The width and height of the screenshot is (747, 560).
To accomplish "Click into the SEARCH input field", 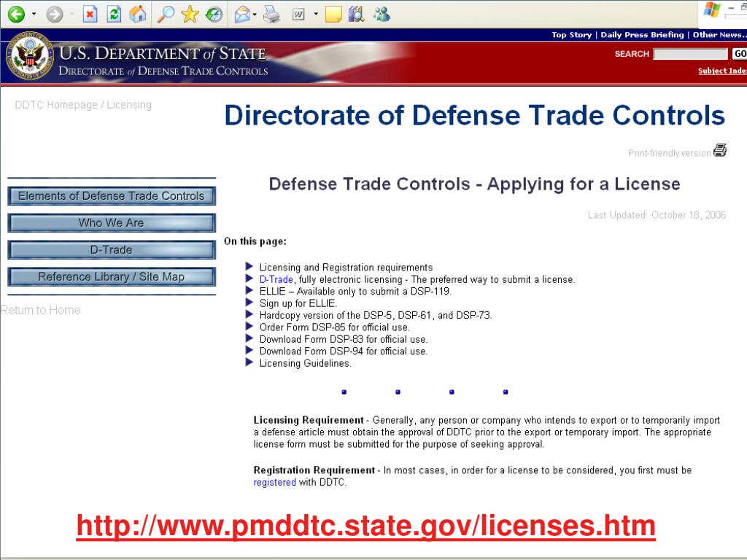I will coord(690,54).
